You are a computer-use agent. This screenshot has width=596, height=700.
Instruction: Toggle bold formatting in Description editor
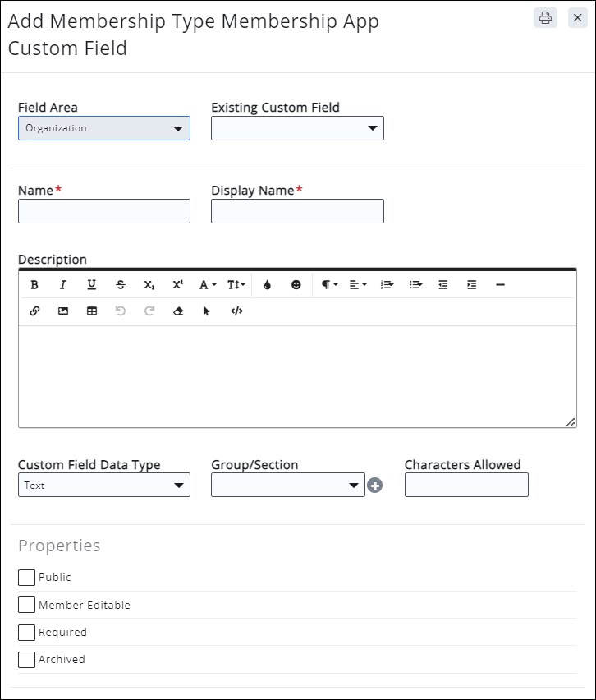click(x=34, y=285)
